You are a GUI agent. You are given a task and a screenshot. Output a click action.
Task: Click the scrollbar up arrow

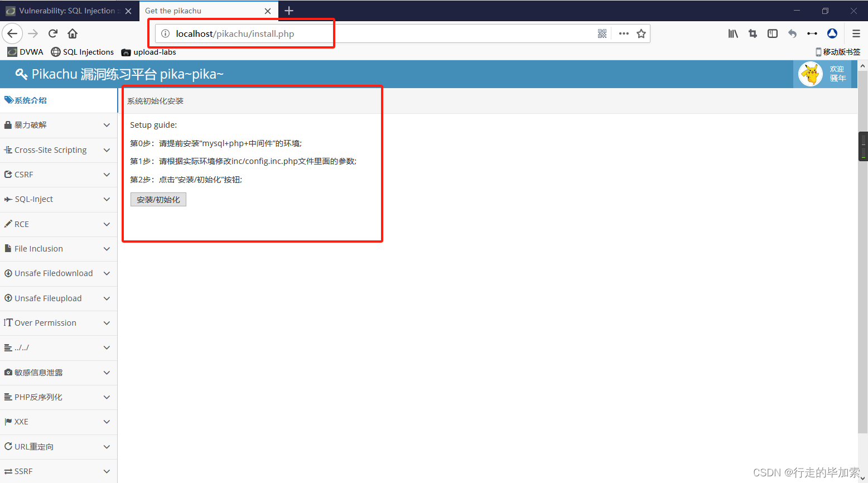(x=863, y=66)
